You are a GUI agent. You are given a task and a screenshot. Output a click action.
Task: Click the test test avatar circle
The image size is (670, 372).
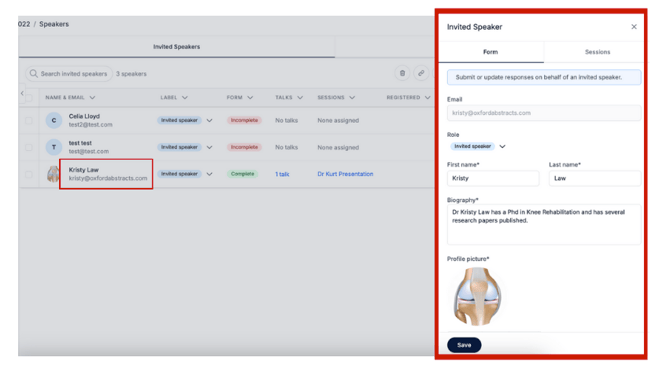point(54,147)
